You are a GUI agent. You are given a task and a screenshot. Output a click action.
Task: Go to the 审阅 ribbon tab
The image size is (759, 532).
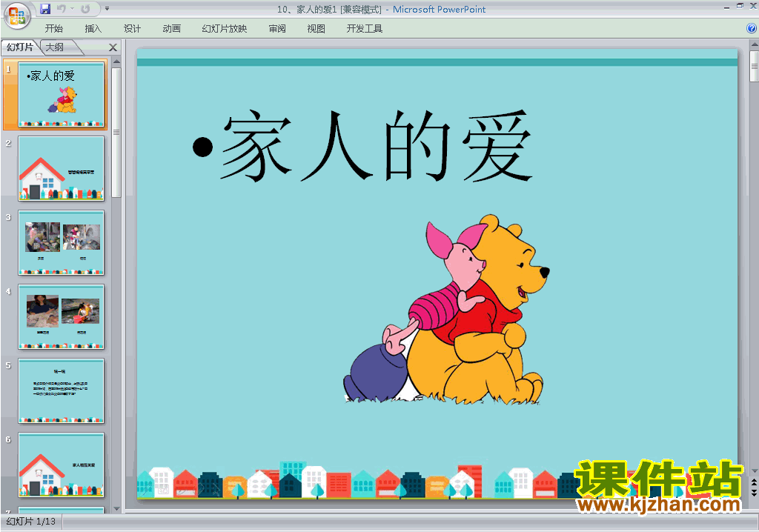(277, 29)
